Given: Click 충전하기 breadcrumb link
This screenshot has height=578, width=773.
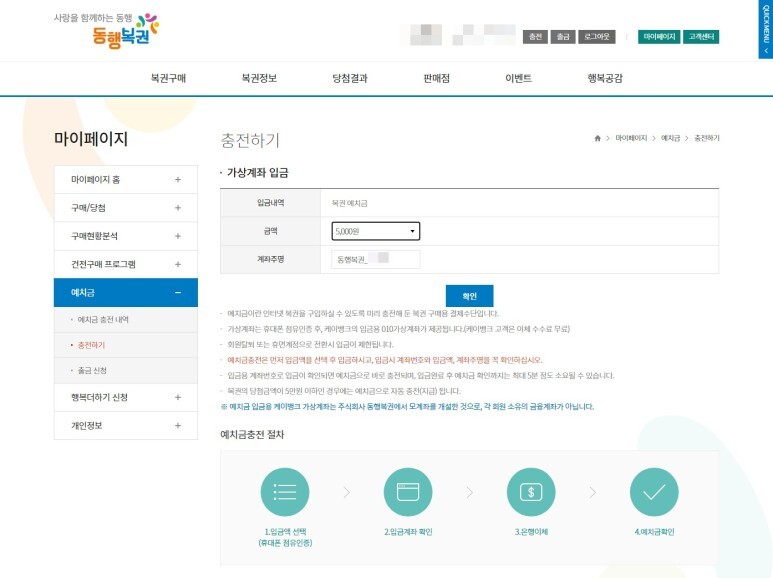Looking at the screenshot, I should click(x=707, y=138).
